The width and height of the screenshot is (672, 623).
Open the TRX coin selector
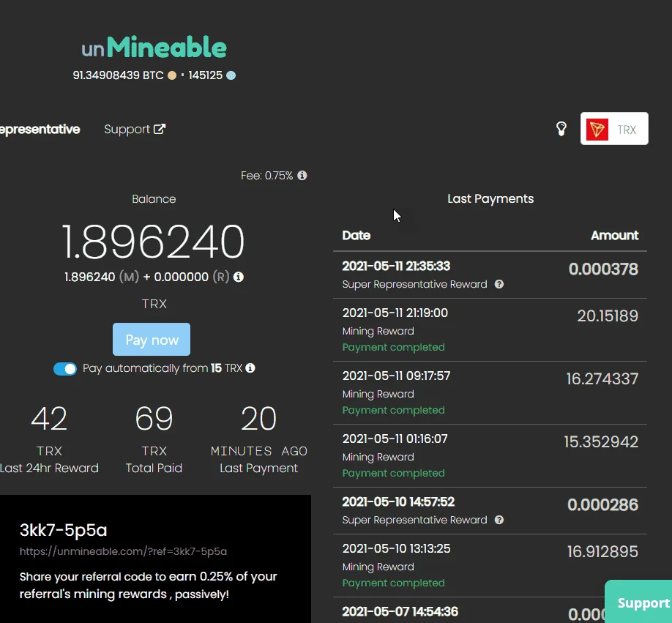(x=614, y=129)
